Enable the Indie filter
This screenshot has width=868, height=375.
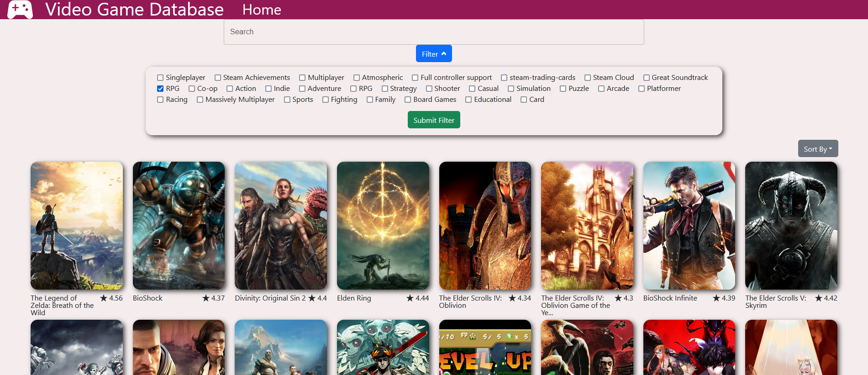[268, 89]
